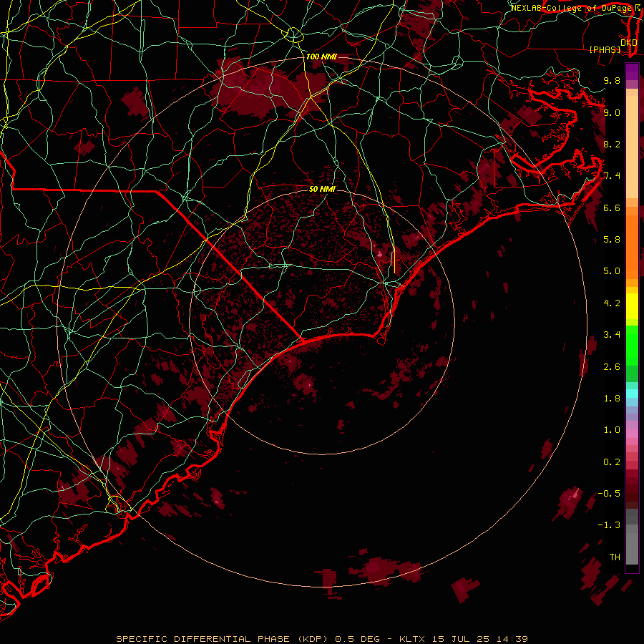The image size is (644, 644).
Task: Click the "100 NMI" range ring label
Action: click(321, 57)
